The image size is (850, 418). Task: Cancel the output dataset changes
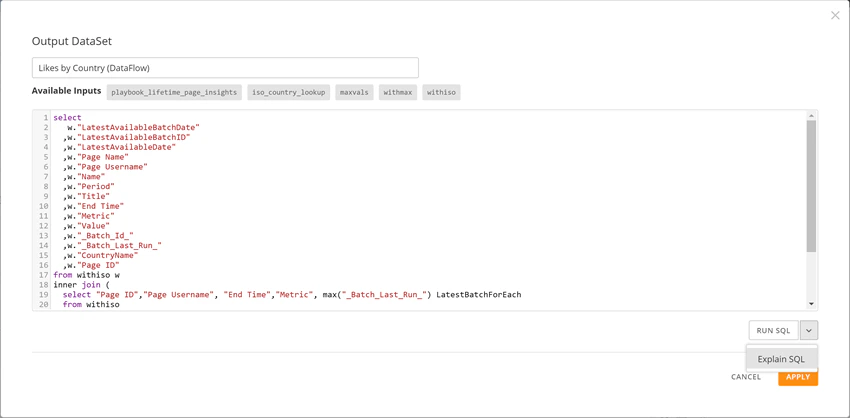click(745, 377)
